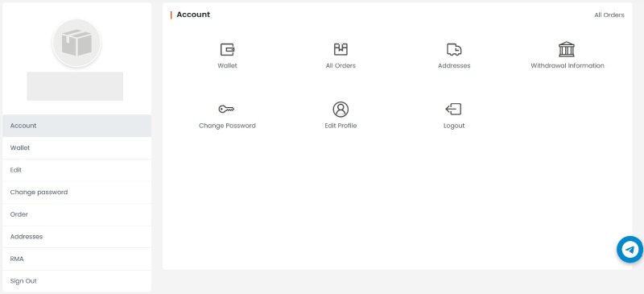This screenshot has width=644, height=294.
Task: Choose Edit in the sidebar
Action: pos(76,170)
